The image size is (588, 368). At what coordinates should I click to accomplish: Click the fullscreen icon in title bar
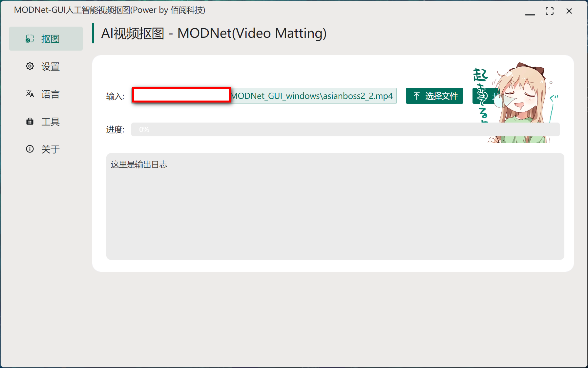[x=550, y=11]
